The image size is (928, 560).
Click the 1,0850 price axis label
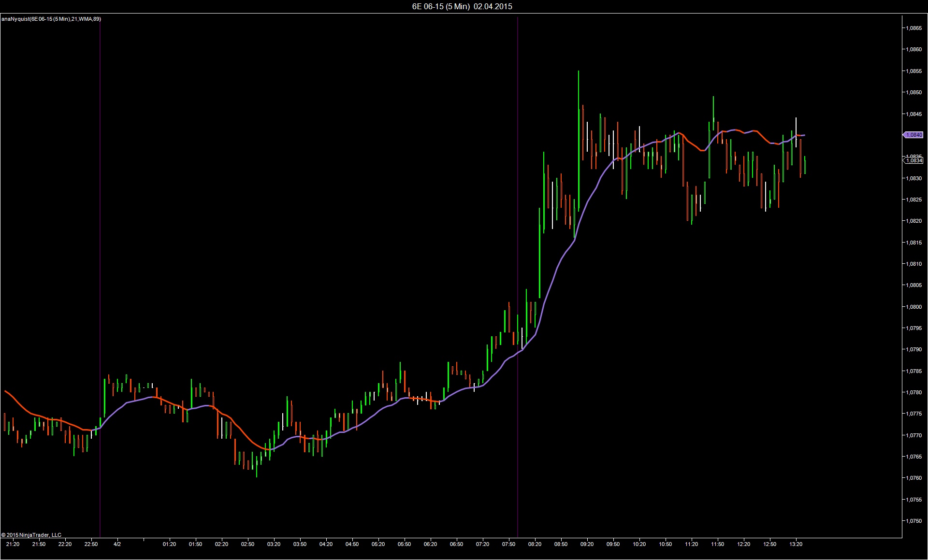click(x=913, y=92)
